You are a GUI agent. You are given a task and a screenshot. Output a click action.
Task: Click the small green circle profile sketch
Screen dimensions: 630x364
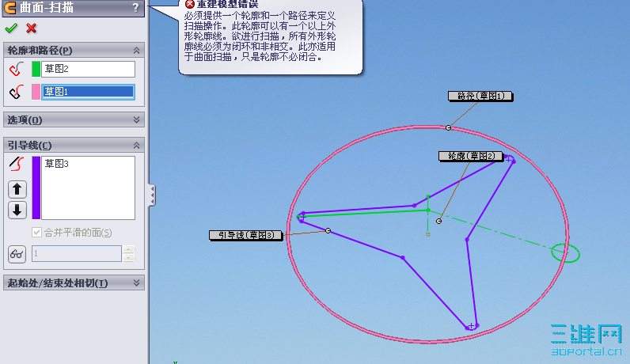pyautogui.click(x=565, y=253)
